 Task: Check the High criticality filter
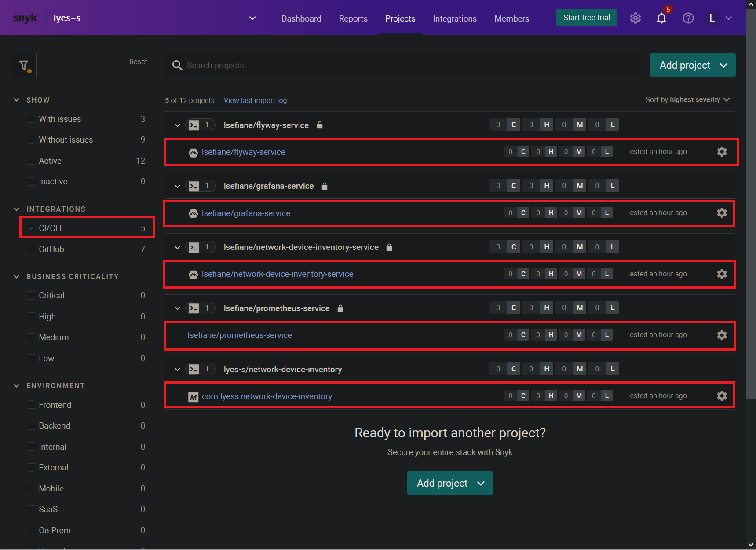click(31, 316)
